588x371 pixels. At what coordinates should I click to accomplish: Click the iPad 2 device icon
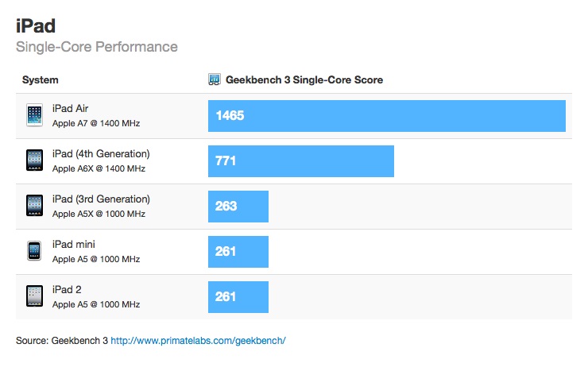[34, 296]
